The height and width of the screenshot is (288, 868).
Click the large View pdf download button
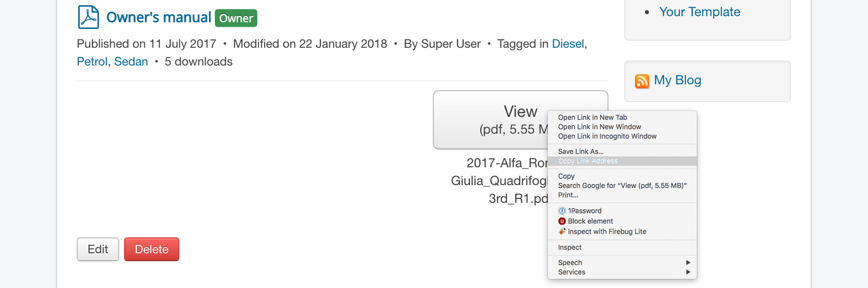click(x=520, y=119)
